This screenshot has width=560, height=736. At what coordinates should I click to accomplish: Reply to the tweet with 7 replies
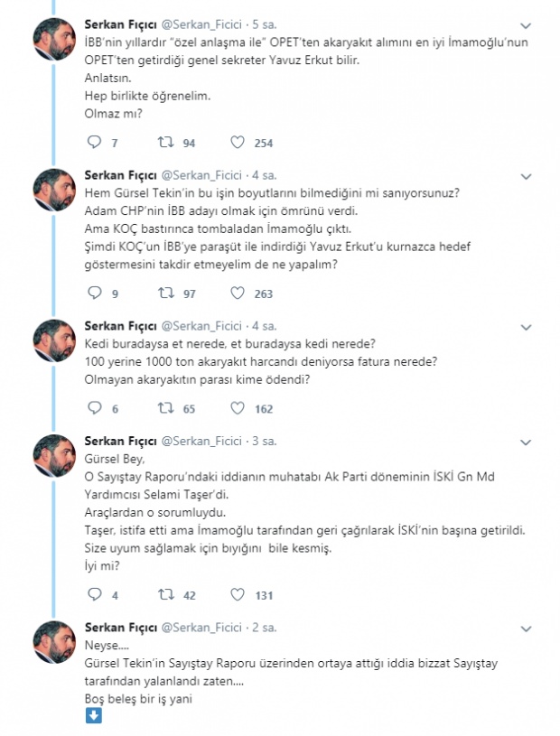pyautogui.click(x=95, y=143)
